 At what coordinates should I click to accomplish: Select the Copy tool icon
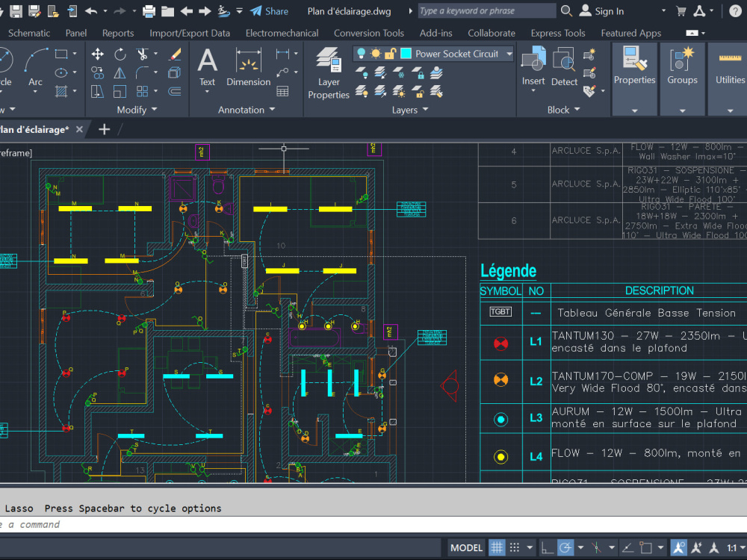(x=98, y=72)
